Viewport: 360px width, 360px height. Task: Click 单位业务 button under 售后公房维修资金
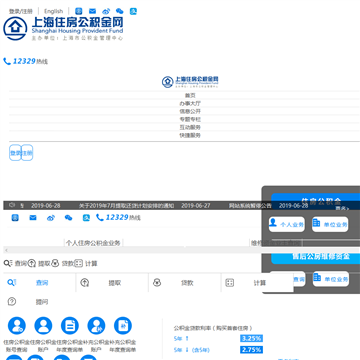tap(331, 279)
